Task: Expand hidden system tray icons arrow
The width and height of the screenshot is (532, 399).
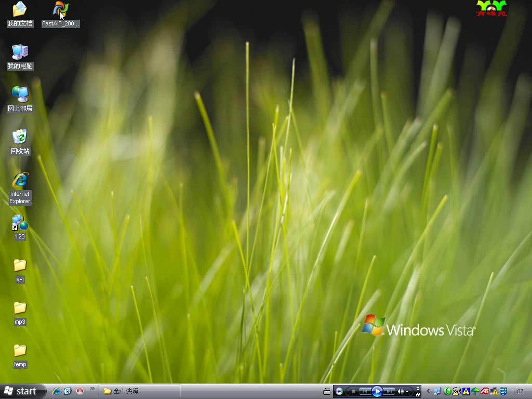Action: (428, 391)
